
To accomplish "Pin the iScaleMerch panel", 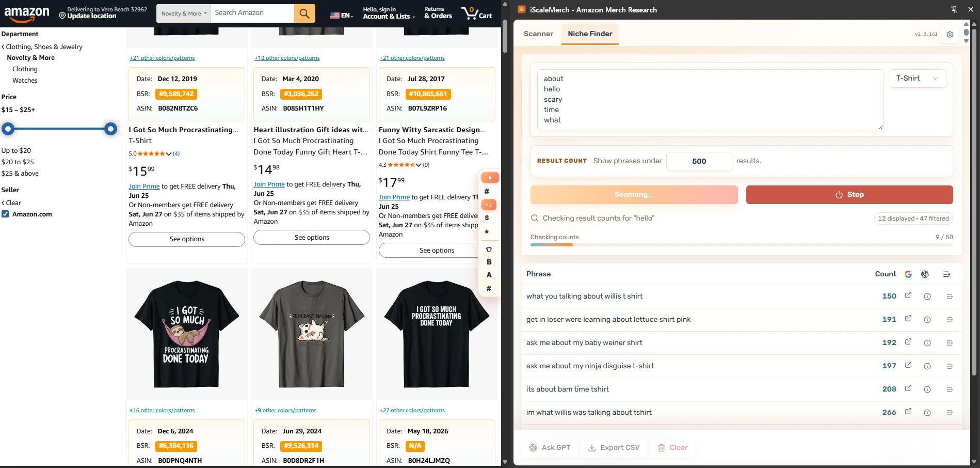I will point(954,10).
